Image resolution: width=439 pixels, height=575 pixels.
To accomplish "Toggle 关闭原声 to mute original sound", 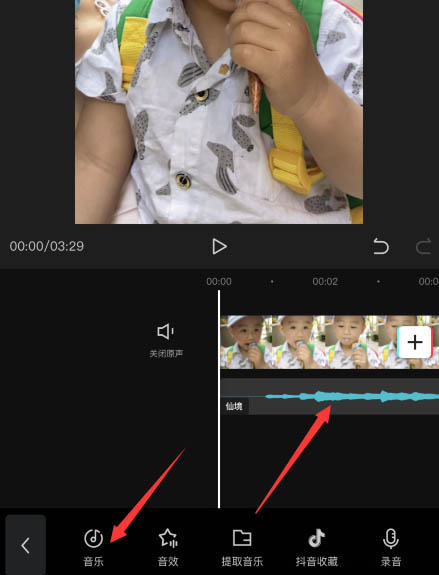I will tap(166, 341).
